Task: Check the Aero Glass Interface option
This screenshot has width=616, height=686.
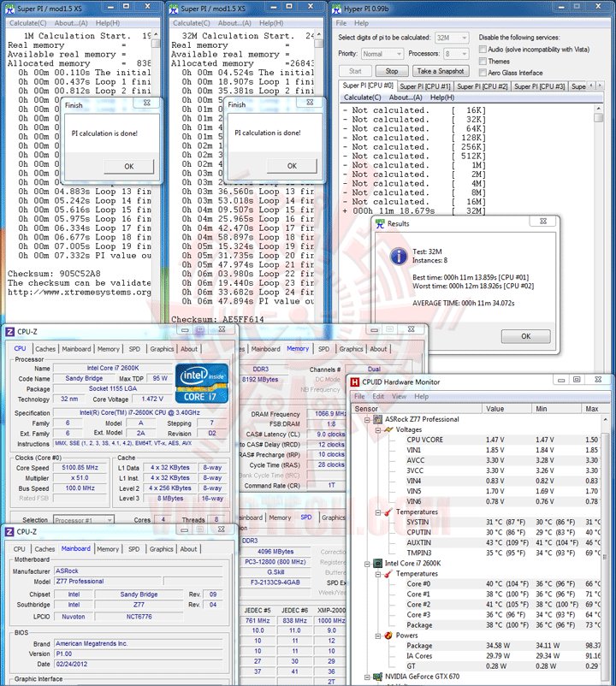Action: point(483,73)
